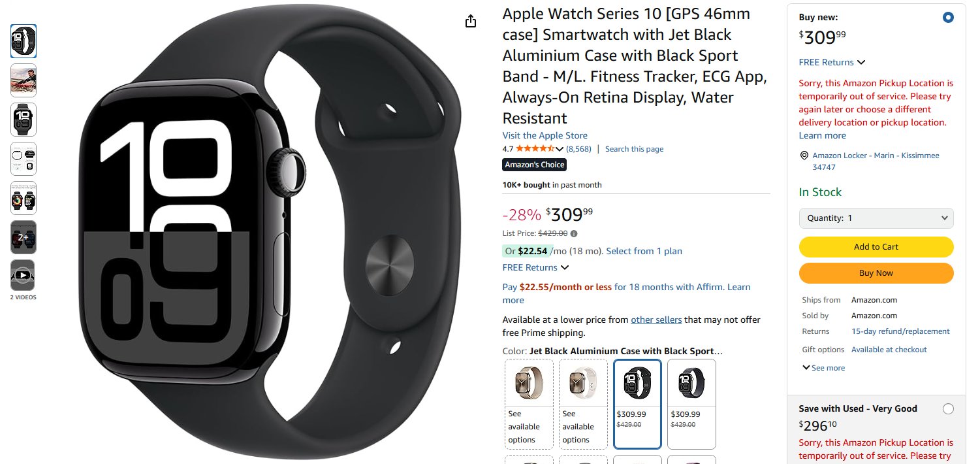This screenshot has height=464, width=980.
Task: Click the Buy Now button
Action: point(876,273)
